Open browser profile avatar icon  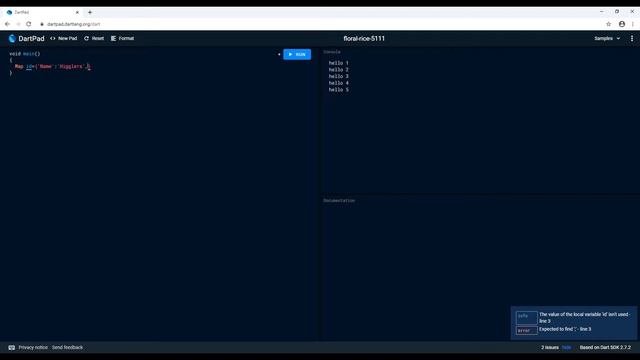[x=622, y=24]
